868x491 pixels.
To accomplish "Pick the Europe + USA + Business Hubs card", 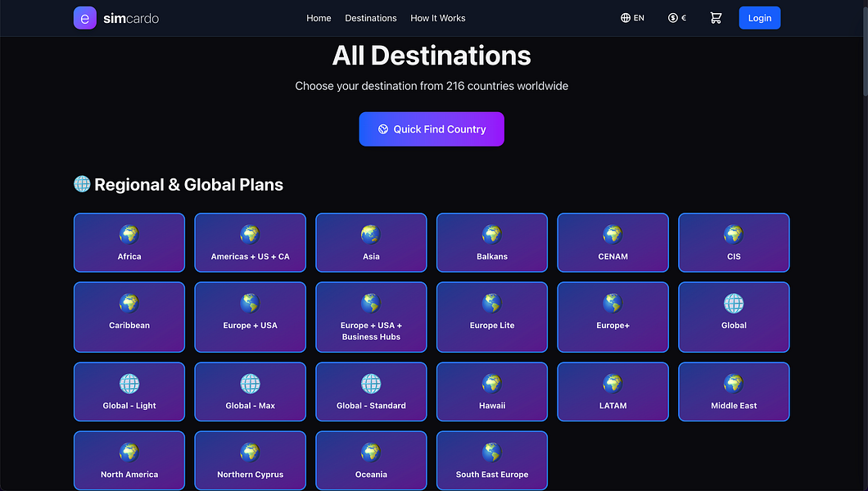I will [371, 318].
